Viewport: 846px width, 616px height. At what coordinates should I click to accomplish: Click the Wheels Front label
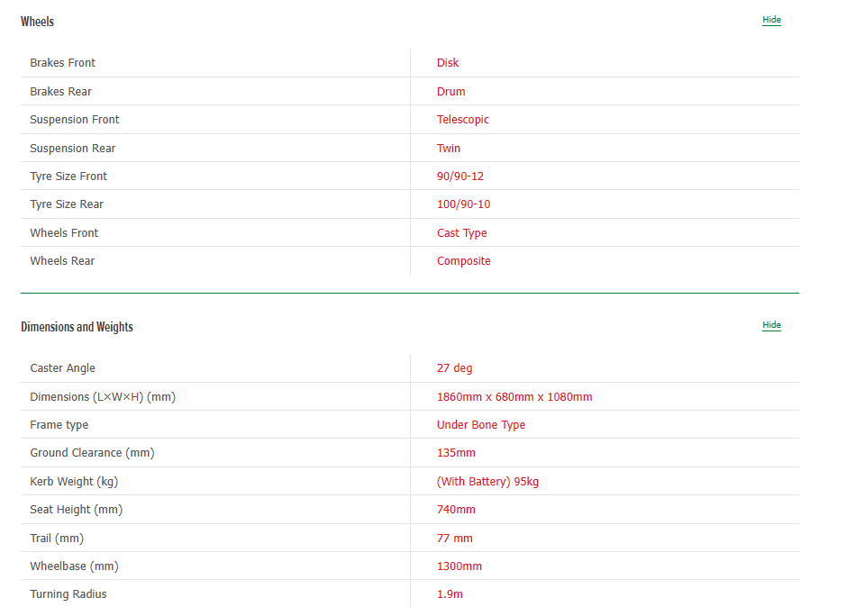click(x=64, y=233)
